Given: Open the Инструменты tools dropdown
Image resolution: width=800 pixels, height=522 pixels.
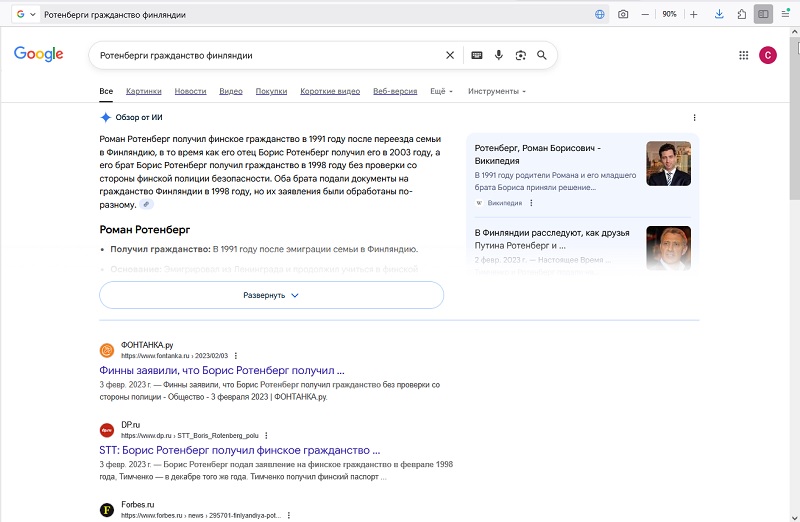Looking at the screenshot, I should click(x=497, y=91).
